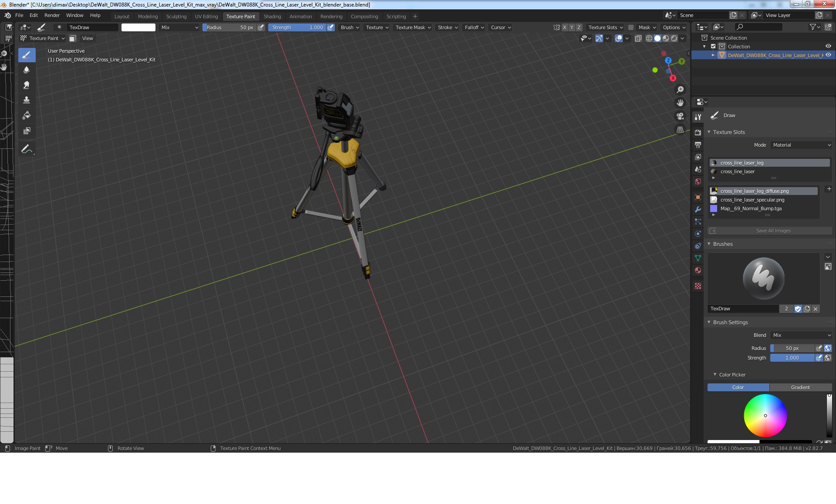This screenshot has height=504, width=836.
Task: Open the View menu in viewport header
Action: (88, 38)
